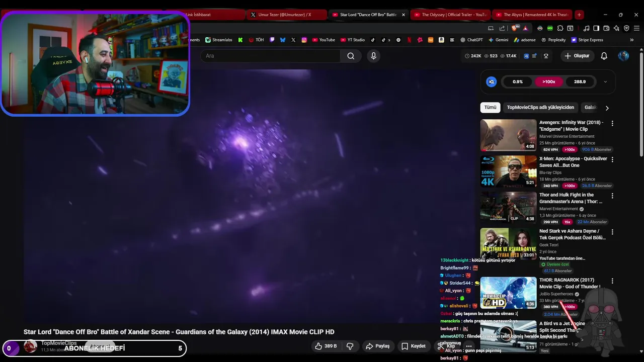Select TopMovieClips adlı yükleyiciden chip
The width and height of the screenshot is (644, 362).
(540, 107)
